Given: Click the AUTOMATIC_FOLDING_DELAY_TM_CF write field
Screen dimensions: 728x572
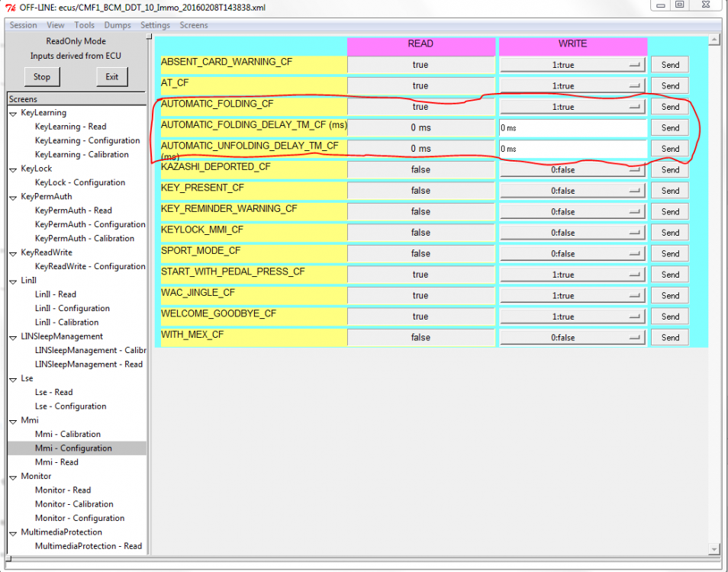Looking at the screenshot, I should click(x=573, y=128).
